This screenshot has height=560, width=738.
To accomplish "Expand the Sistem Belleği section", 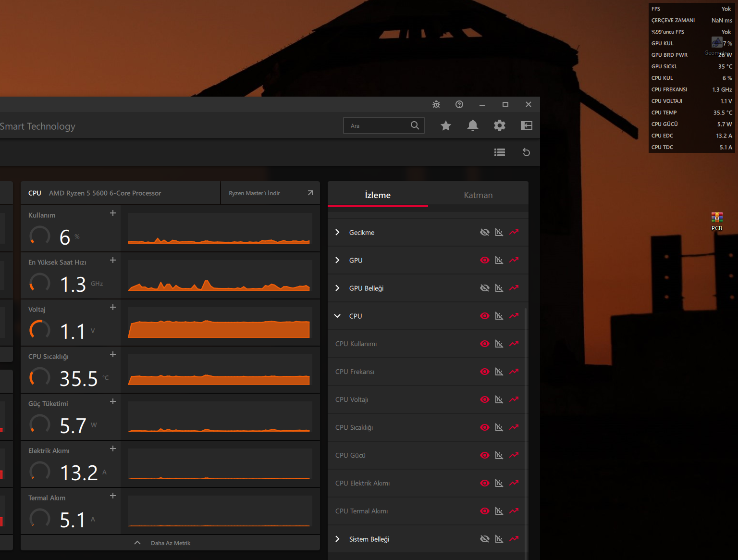I will click(x=337, y=539).
